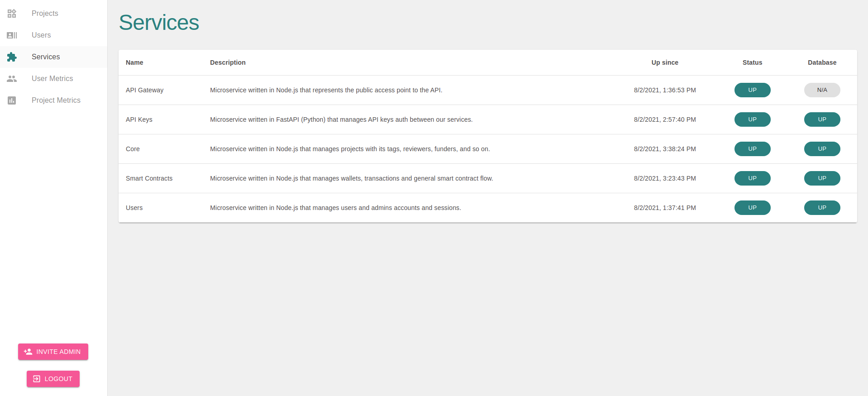Click the Up since column header

[x=665, y=62]
